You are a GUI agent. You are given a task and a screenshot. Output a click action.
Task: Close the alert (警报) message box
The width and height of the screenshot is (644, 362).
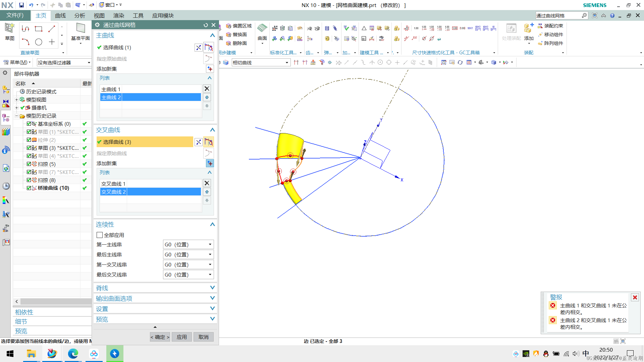click(x=635, y=297)
